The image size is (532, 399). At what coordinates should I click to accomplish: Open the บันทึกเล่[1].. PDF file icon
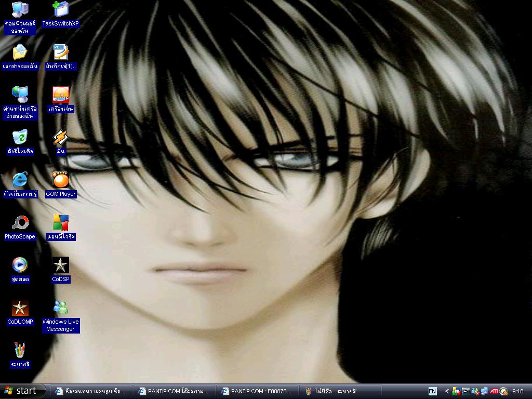pos(61,57)
